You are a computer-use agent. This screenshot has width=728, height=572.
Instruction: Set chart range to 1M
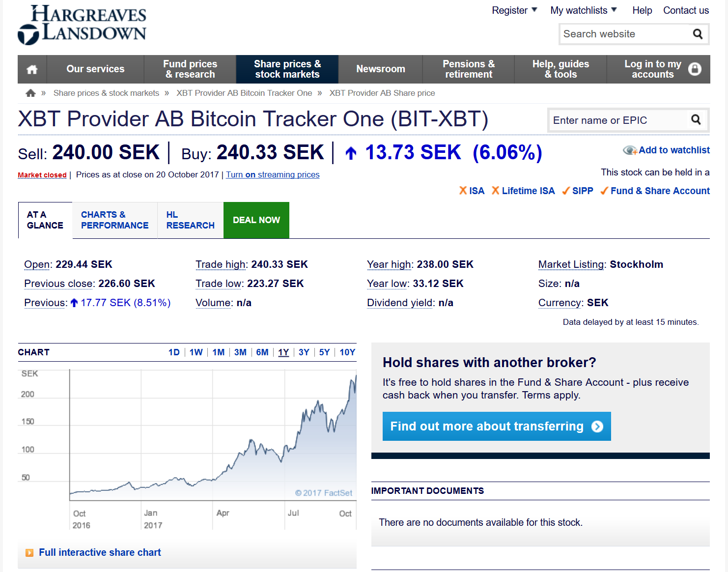219,352
